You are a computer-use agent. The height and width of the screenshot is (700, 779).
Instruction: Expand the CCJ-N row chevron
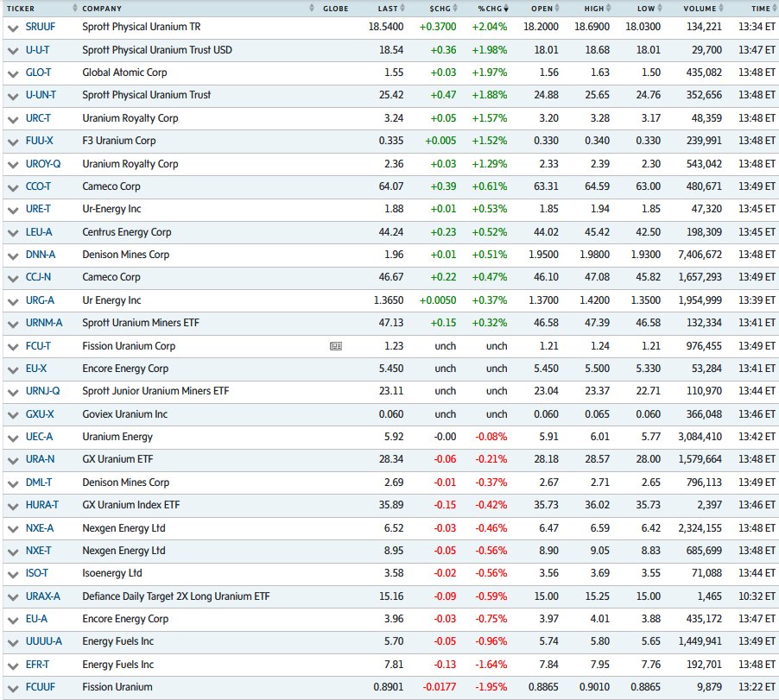pos(13,279)
